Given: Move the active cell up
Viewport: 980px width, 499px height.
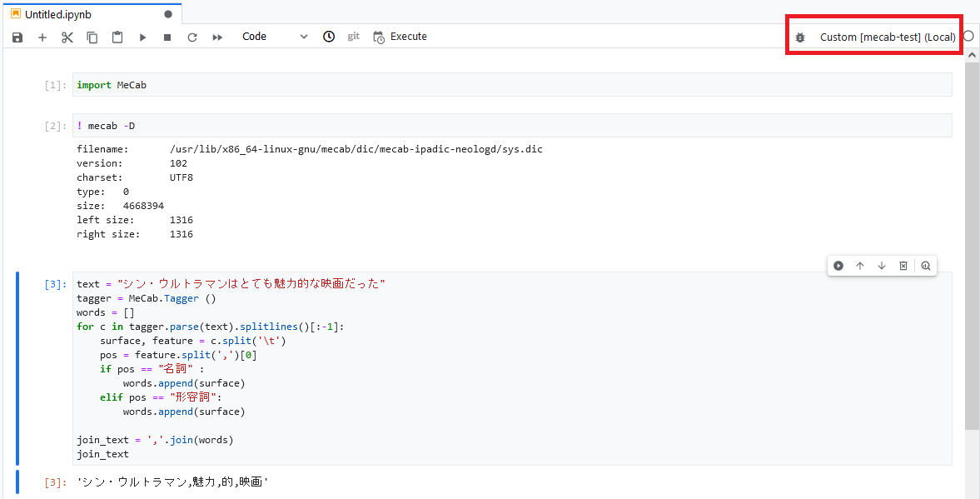Looking at the screenshot, I should pyautogui.click(x=860, y=266).
